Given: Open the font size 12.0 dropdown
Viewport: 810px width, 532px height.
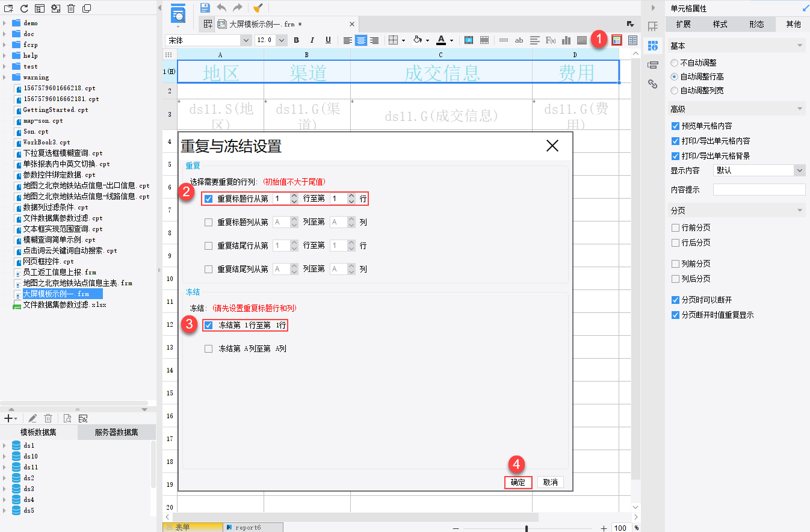Looking at the screenshot, I should 281,40.
